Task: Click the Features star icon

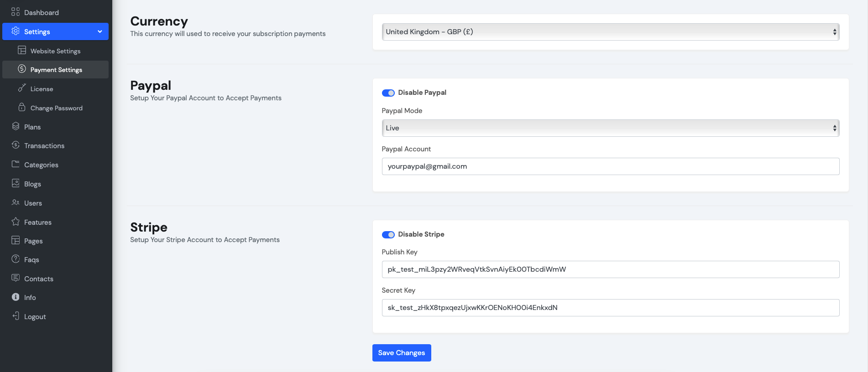Action: tap(16, 222)
